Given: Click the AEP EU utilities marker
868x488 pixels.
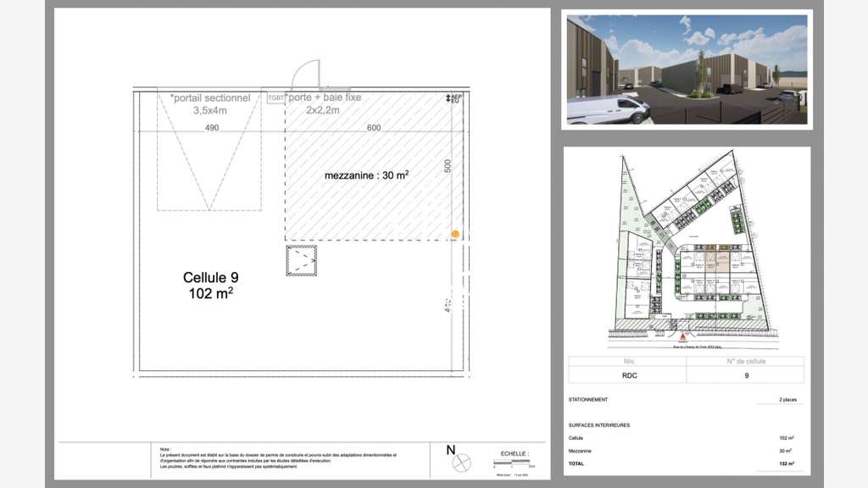Looking at the screenshot, I should tap(454, 98).
